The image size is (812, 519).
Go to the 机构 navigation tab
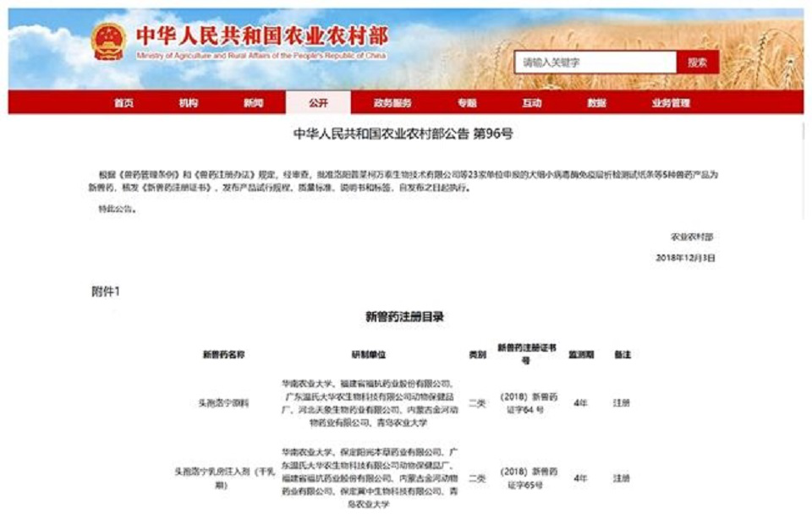[188, 103]
